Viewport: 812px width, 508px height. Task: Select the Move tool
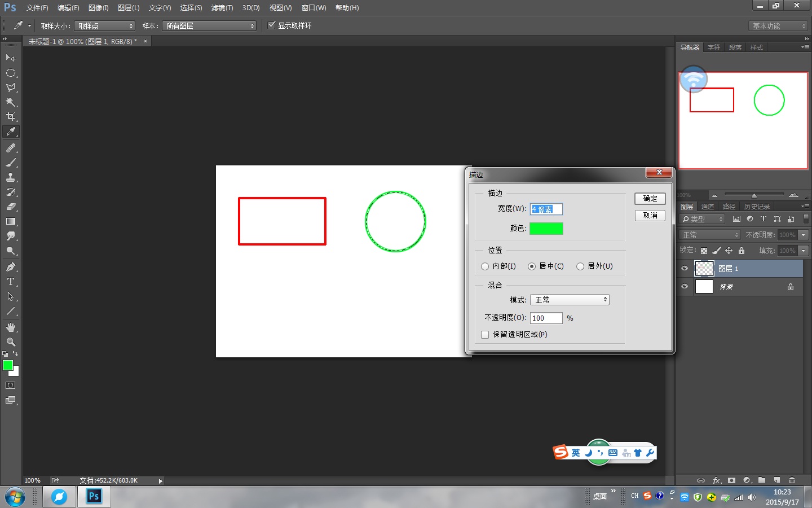tap(11, 58)
